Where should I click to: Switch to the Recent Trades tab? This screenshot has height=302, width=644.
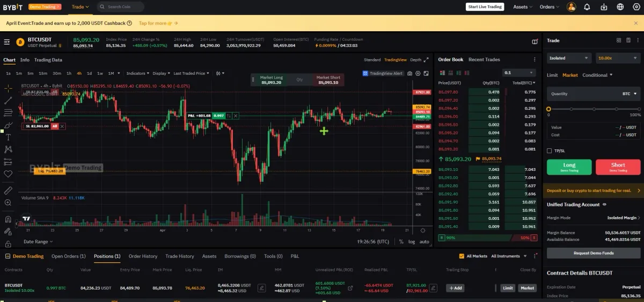484,60
